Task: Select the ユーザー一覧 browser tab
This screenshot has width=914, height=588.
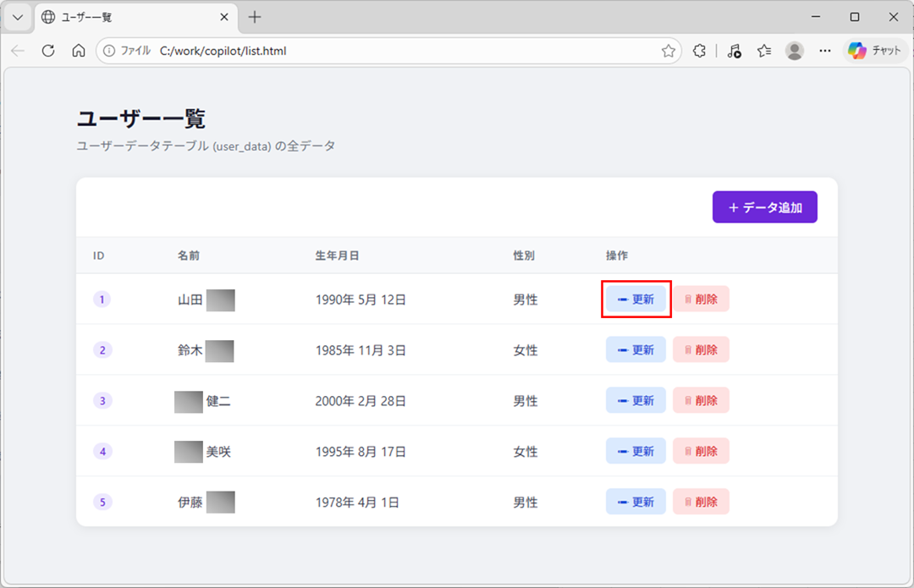Action: 127,17
